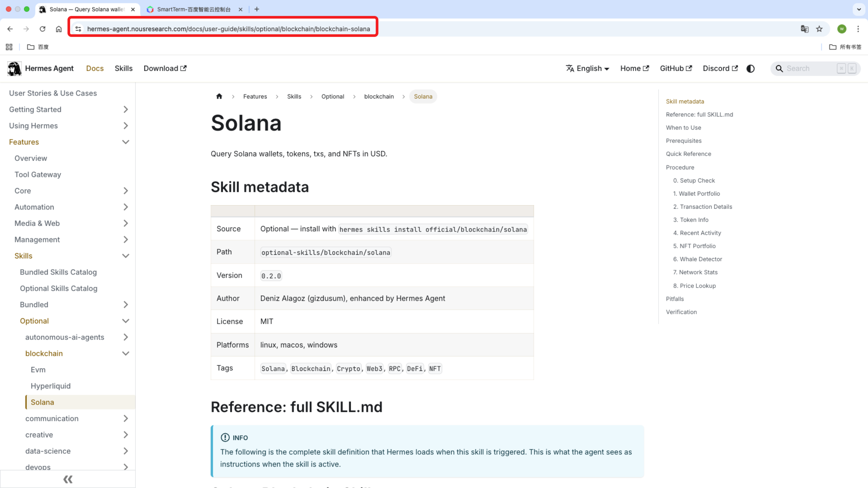
Task: Collapse the sidebar with double-chevron button
Action: pos(68,479)
